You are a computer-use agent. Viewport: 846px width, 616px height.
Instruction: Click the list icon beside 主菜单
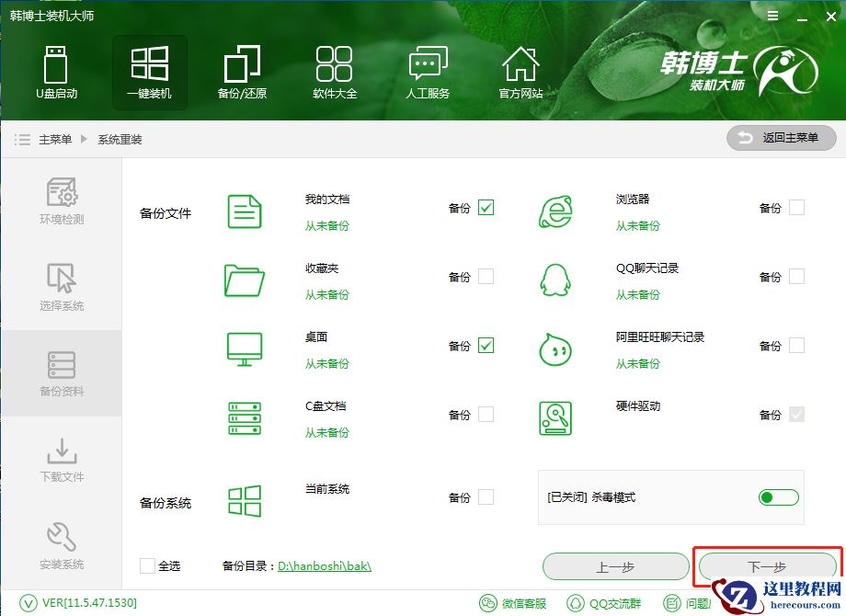tap(21, 139)
